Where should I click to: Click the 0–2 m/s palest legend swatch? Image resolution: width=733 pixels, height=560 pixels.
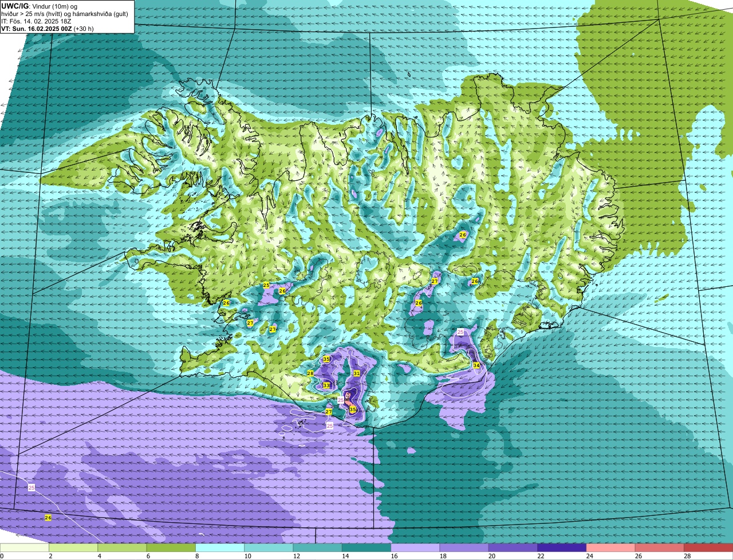point(25,548)
